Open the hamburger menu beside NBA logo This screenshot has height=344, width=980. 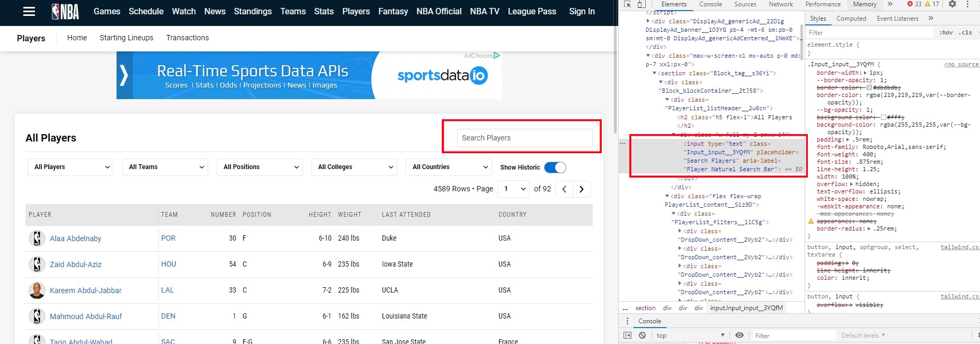coord(29,11)
